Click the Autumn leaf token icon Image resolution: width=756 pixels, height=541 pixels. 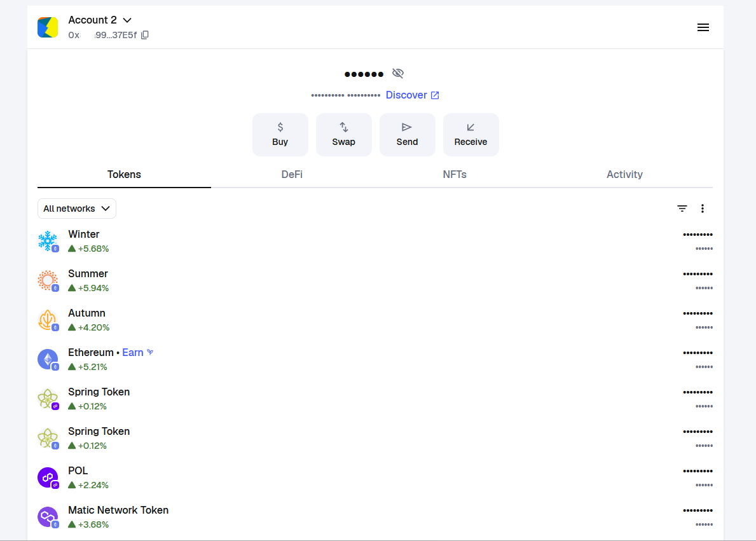coord(48,320)
